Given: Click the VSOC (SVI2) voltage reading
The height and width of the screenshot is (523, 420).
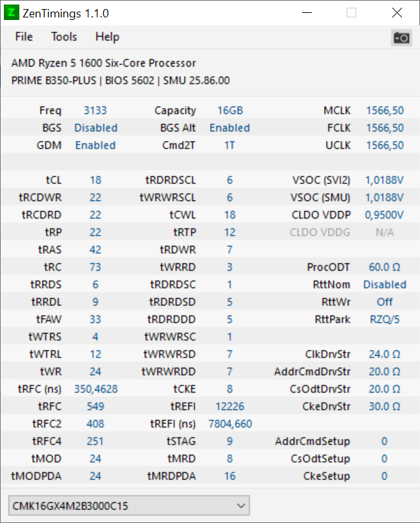Looking at the screenshot, I should pos(385,180).
